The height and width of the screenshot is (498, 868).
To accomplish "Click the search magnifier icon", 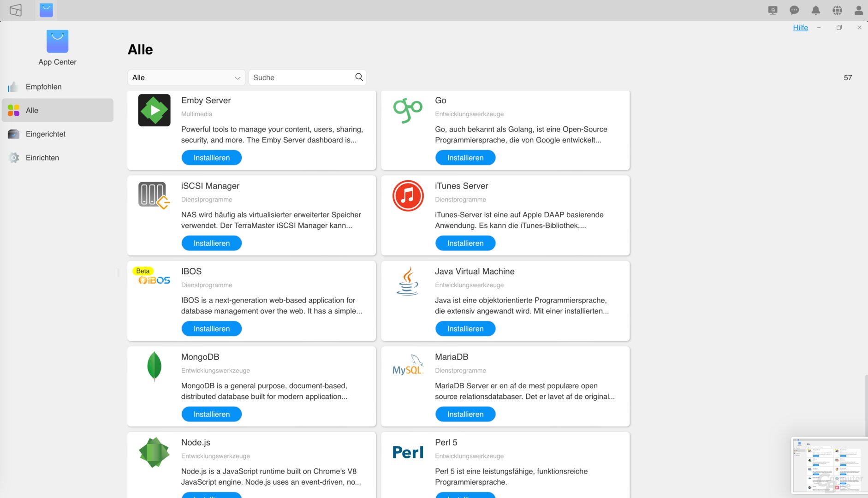I will tap(359, 77).
